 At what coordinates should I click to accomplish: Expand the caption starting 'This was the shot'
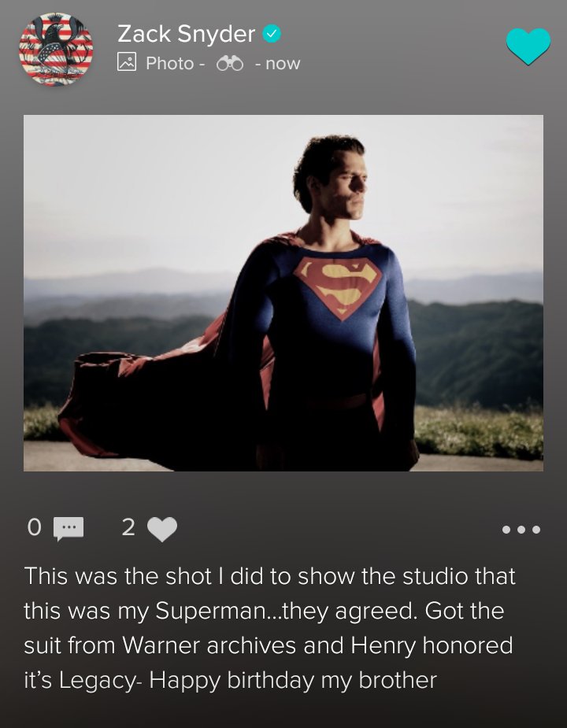coord(269,628)
